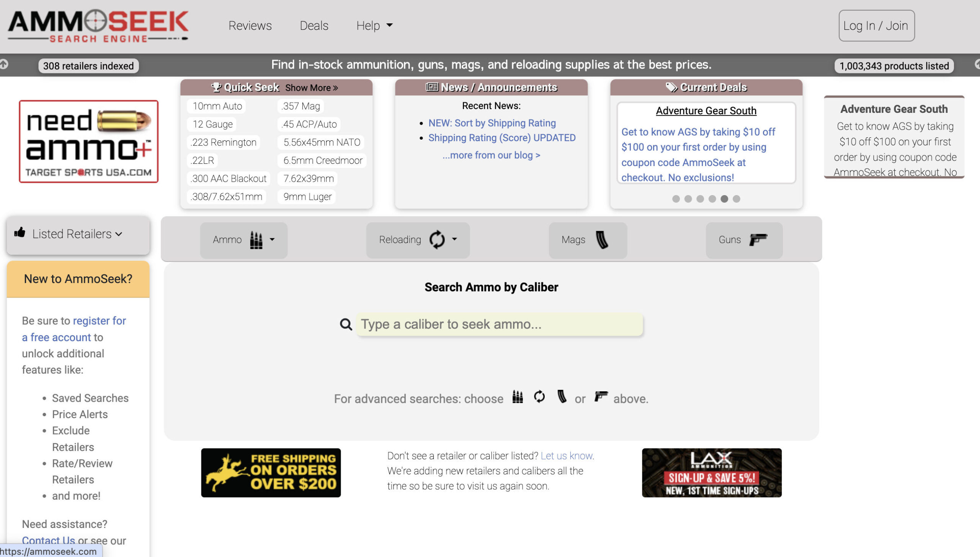Select the fourth deals carousel dot
Image resolution: width=980 pixels, height=557 pixels.
(x=712, y=199)
